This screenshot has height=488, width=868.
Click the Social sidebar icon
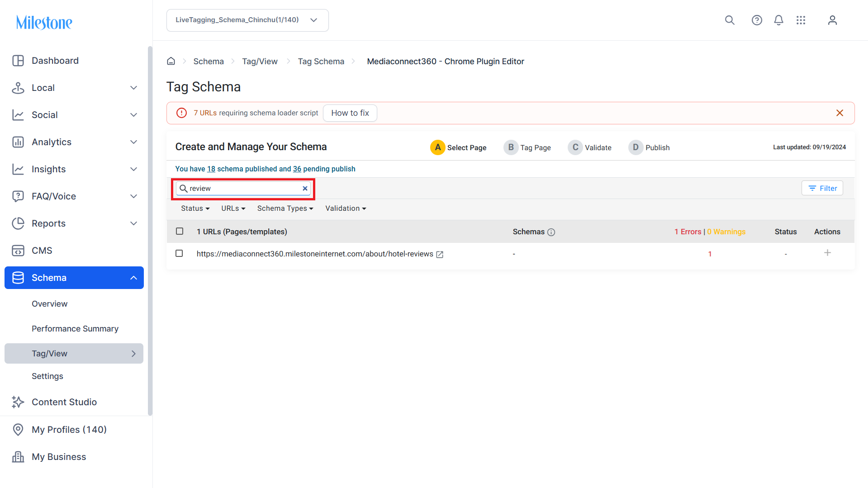point(18,115)
